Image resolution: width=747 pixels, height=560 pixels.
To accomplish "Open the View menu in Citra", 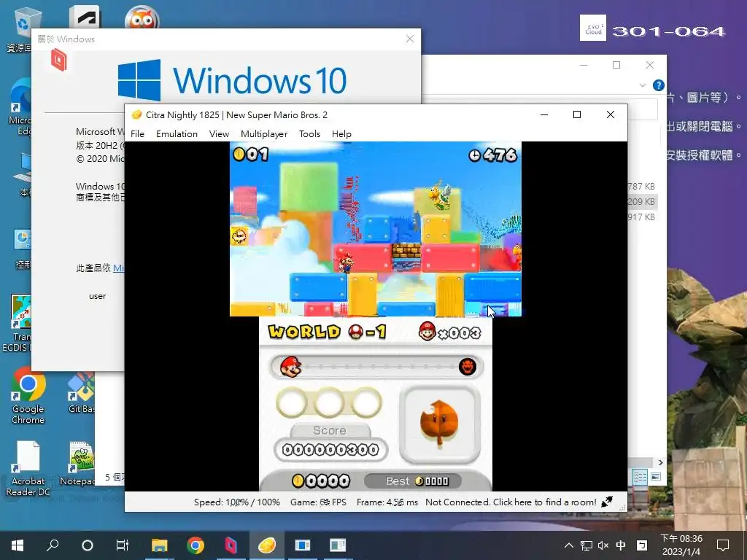I will [219, 134].
